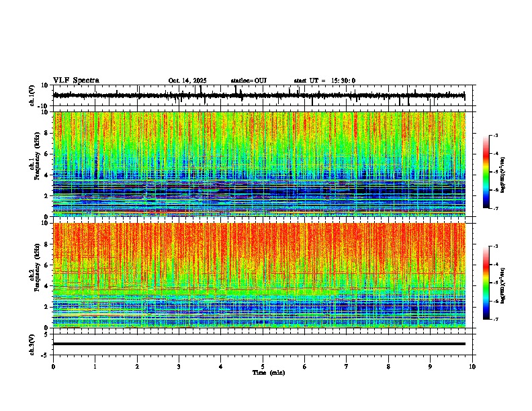Click the -3 label on ch.2 color bar
Screen dimensions: 532x411
click(496, 246)
